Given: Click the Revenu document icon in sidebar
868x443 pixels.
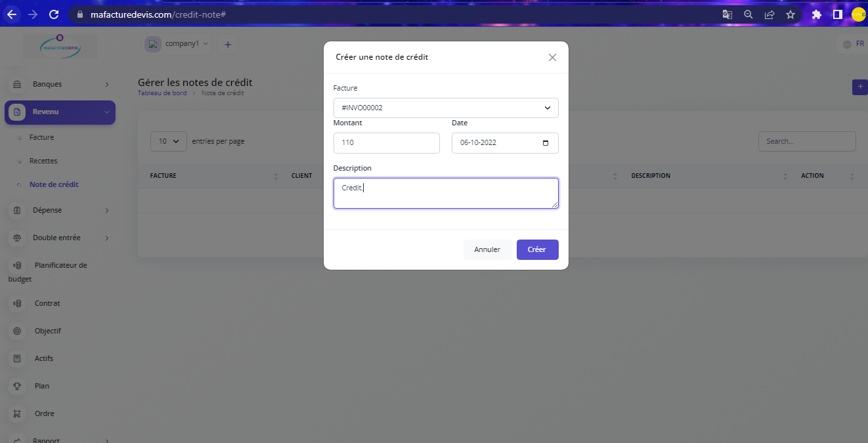Looking at the screenshot, I should 17,112.
